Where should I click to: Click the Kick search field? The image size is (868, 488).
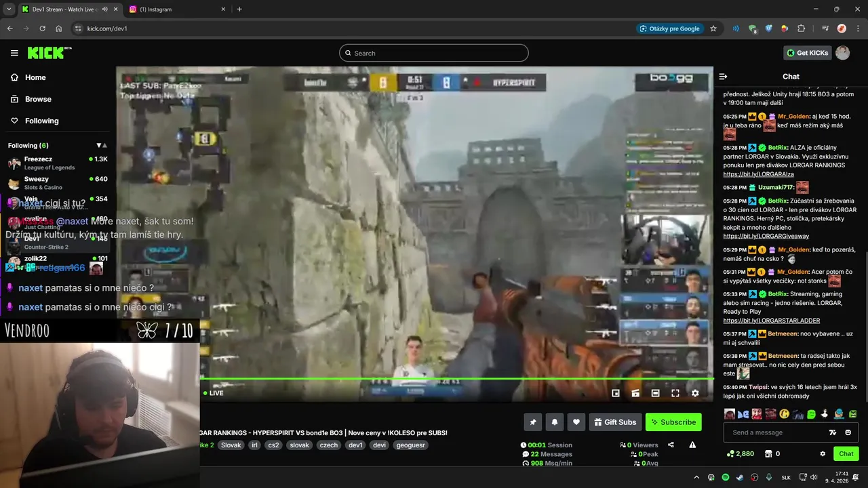(434, 53)
